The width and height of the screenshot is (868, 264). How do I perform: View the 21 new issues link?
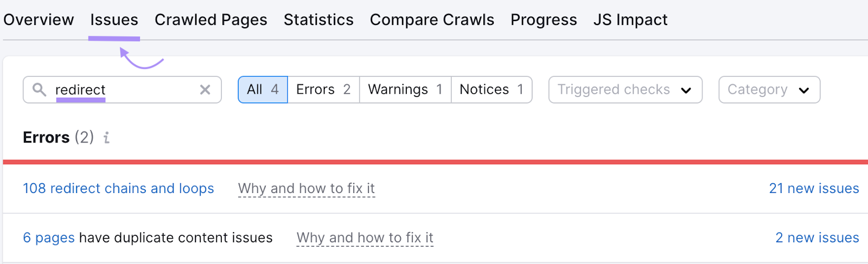(814, 188)
